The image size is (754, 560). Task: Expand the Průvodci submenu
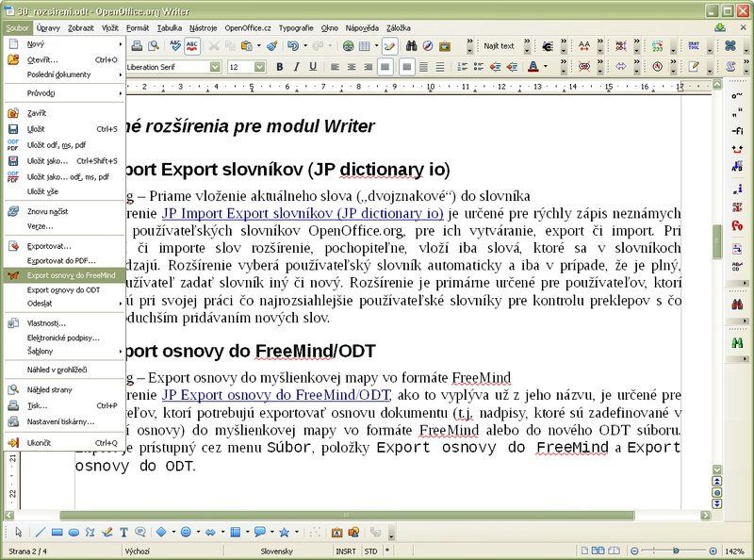point(64,93)
